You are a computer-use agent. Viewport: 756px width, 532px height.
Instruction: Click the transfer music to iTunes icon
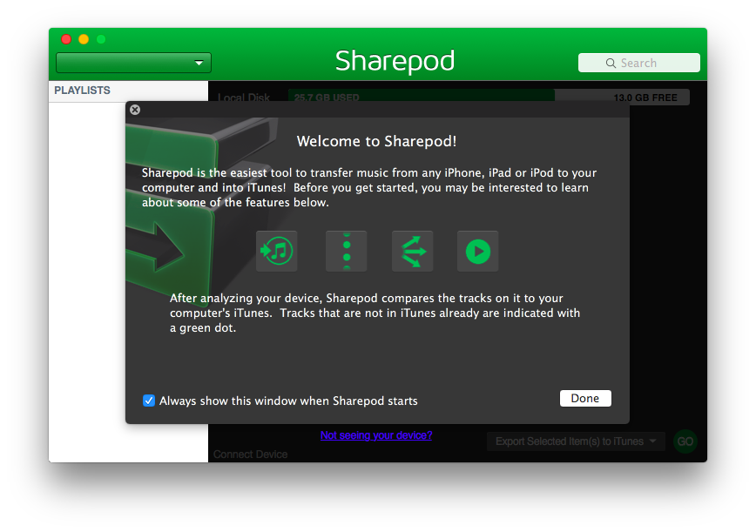276,251
